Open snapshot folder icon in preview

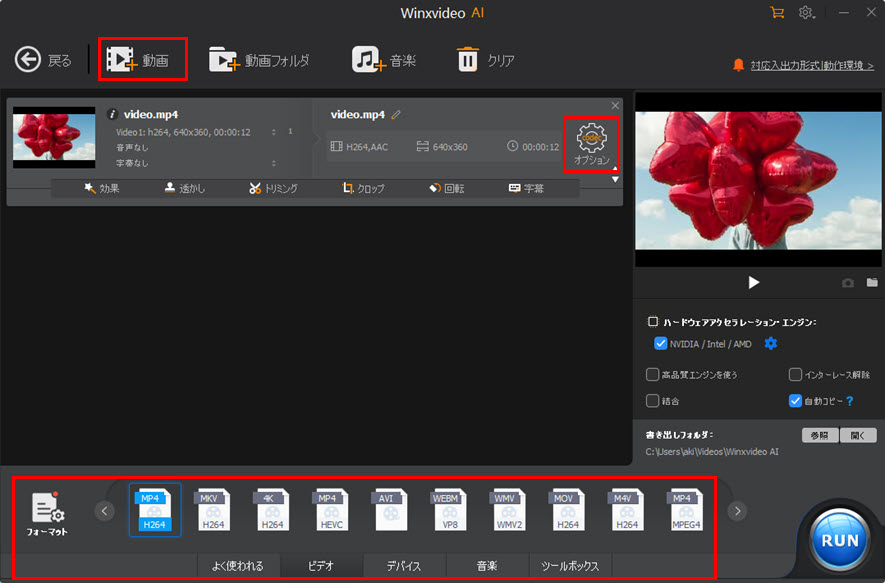872,282
